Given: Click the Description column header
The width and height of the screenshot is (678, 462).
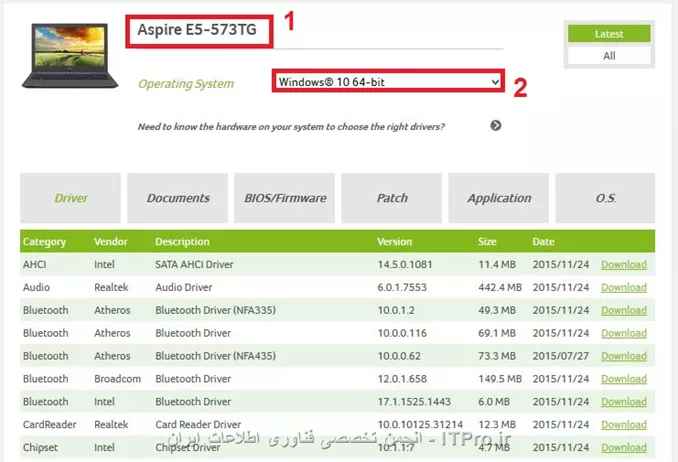Looking at the screenshot, I should 182,242.
